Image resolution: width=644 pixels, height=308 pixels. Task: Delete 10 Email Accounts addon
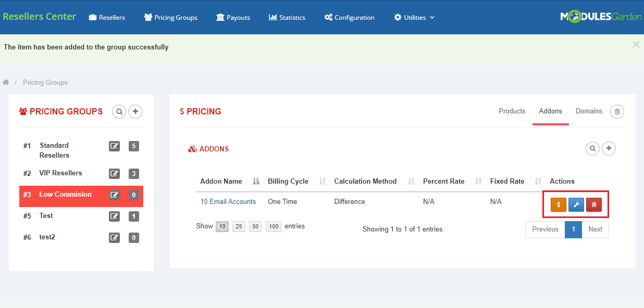click(x=594, y=205)
